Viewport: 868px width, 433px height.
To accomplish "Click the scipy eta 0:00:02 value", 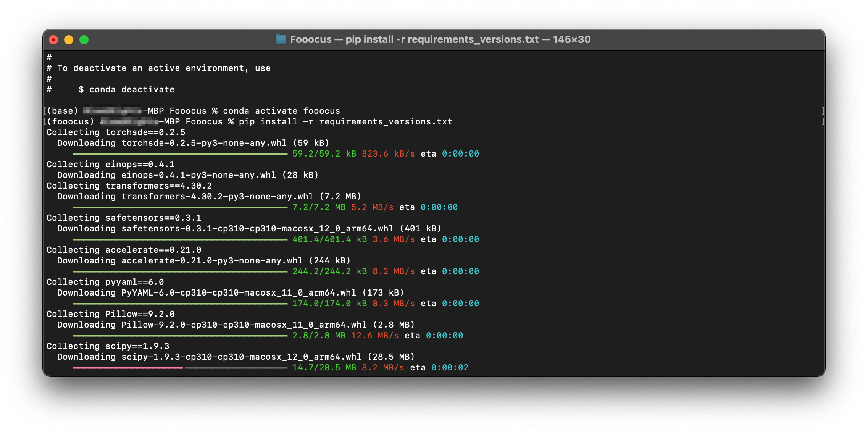I will coord(450,368).
